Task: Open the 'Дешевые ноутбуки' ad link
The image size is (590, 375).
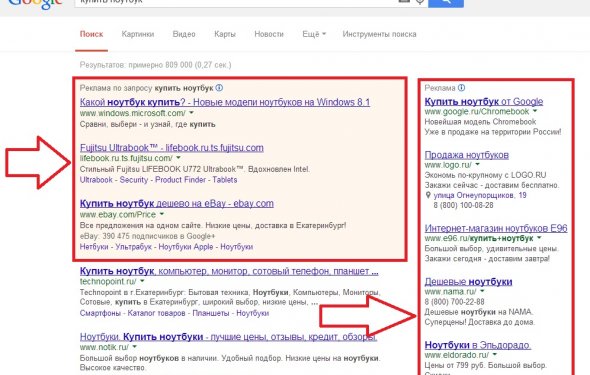Action: click(x=468, y=281)
